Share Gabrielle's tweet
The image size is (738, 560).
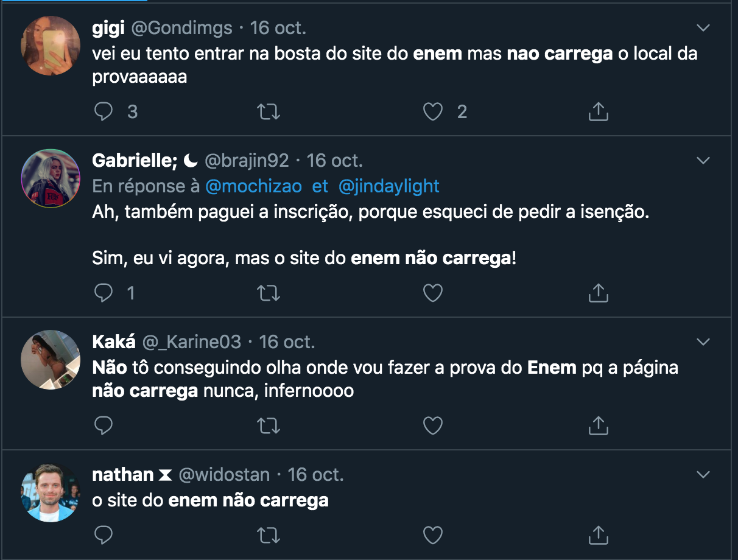599,293
